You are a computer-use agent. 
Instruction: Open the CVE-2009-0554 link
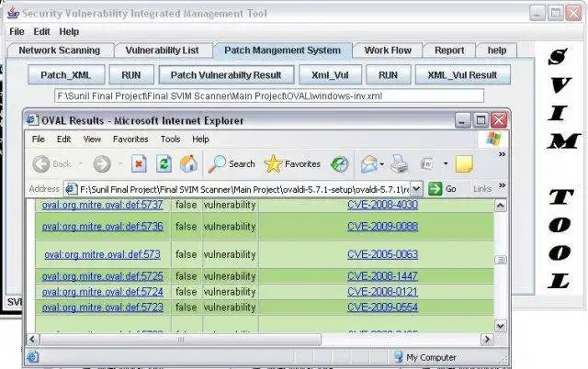[x=382, y=307]
